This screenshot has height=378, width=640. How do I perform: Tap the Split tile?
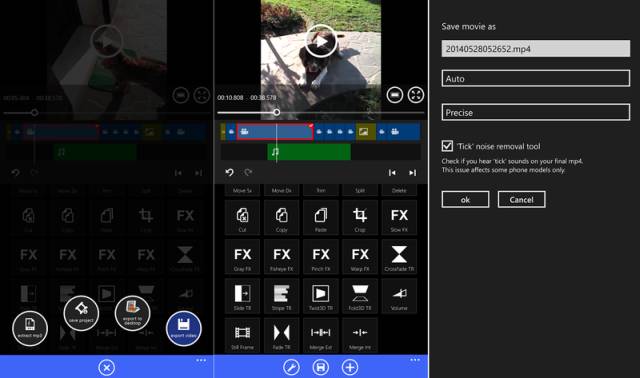coord(360,190)
